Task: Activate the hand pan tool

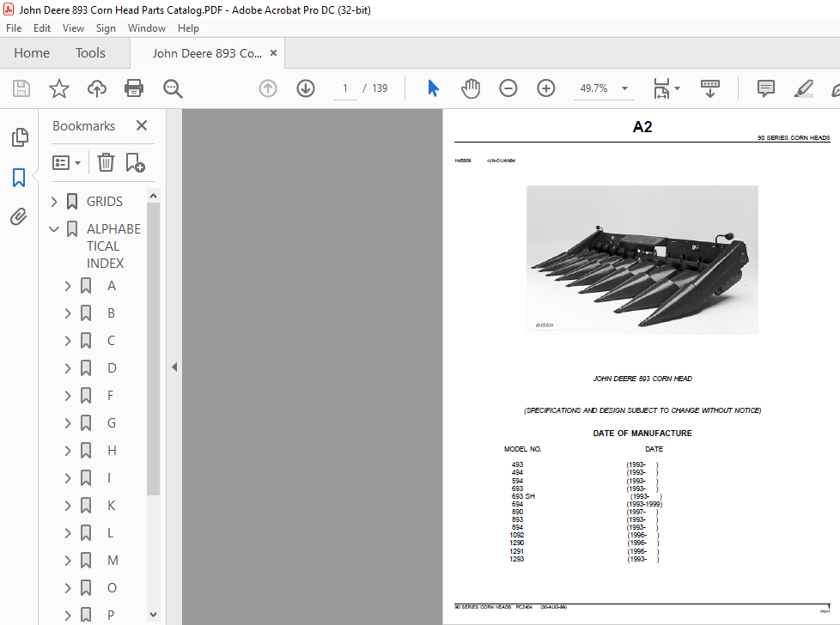Action: [x=471, y=88]
